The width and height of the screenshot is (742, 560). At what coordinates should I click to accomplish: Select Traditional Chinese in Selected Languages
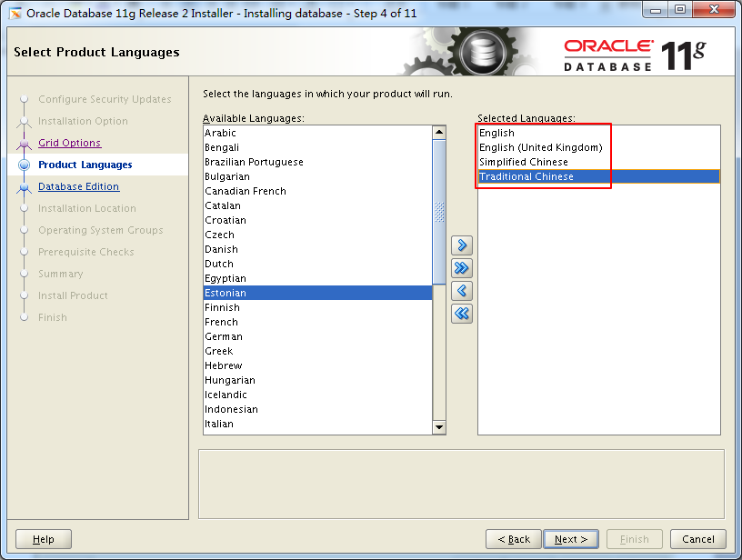(x=598, y=176)
